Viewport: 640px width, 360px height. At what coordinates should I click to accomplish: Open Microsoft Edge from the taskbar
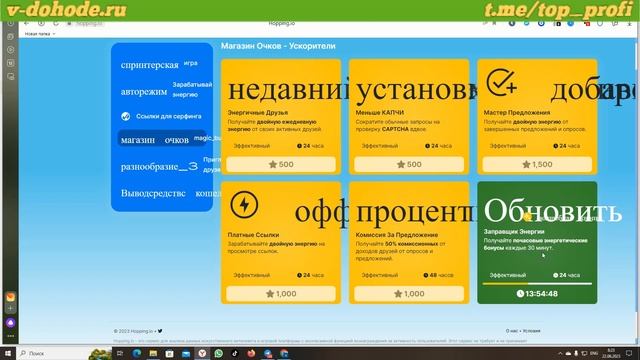(137, 353)
